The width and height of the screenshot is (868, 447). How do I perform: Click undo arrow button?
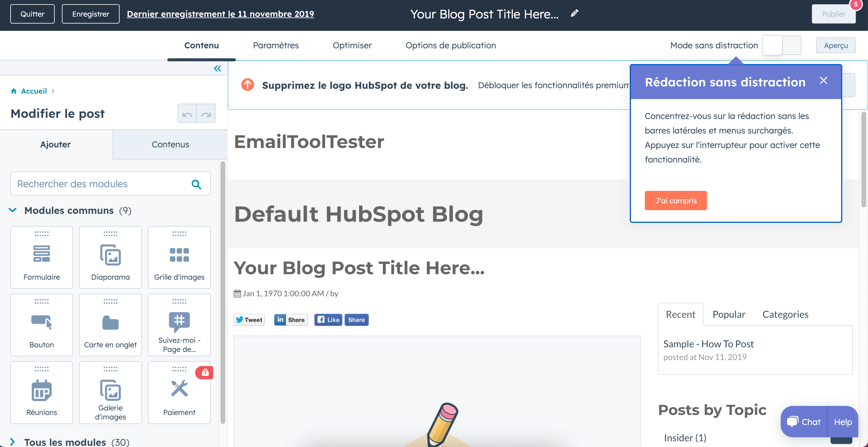click(x=187, y=114)
